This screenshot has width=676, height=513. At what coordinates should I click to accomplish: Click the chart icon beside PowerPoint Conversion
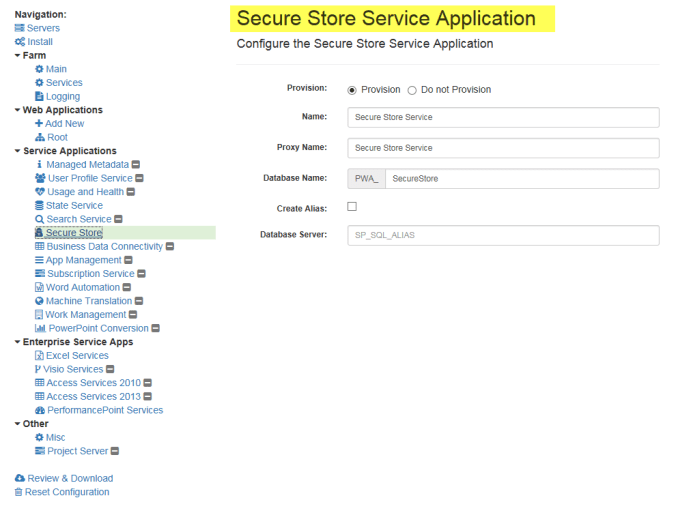40,328
